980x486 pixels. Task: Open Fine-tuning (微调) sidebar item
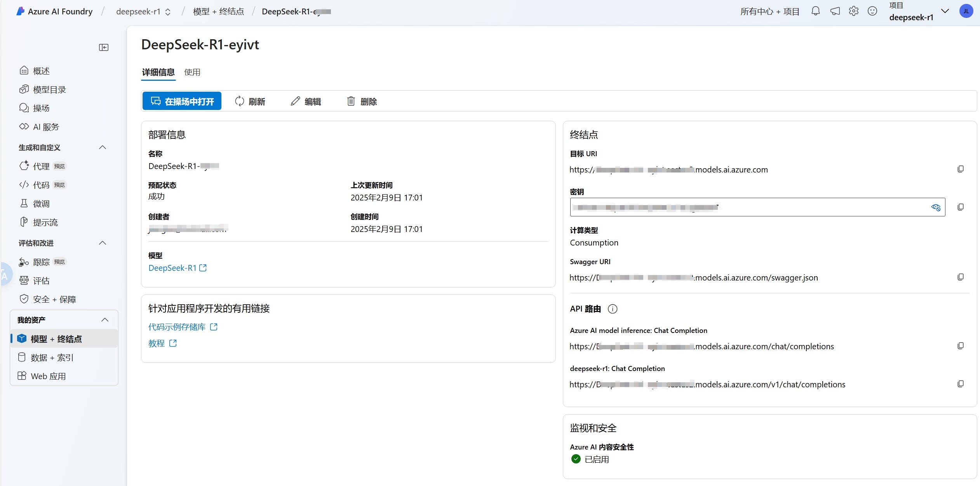(x=34, y=204)
